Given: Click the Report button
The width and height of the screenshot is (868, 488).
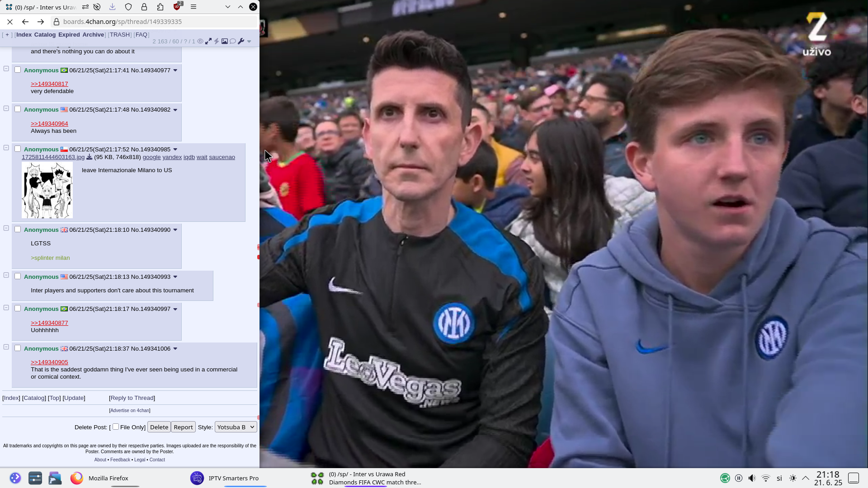Looking at the screenshot, I should point(183,427).
